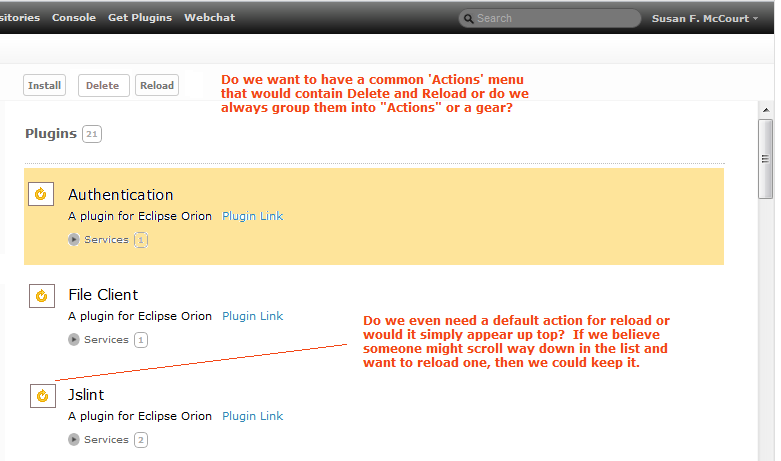
Task: Reload the Authentication plugin icon
Action: click(41, 194)
